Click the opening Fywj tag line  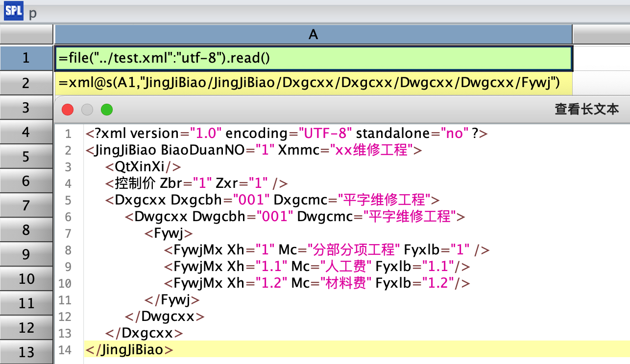(169, 233)
